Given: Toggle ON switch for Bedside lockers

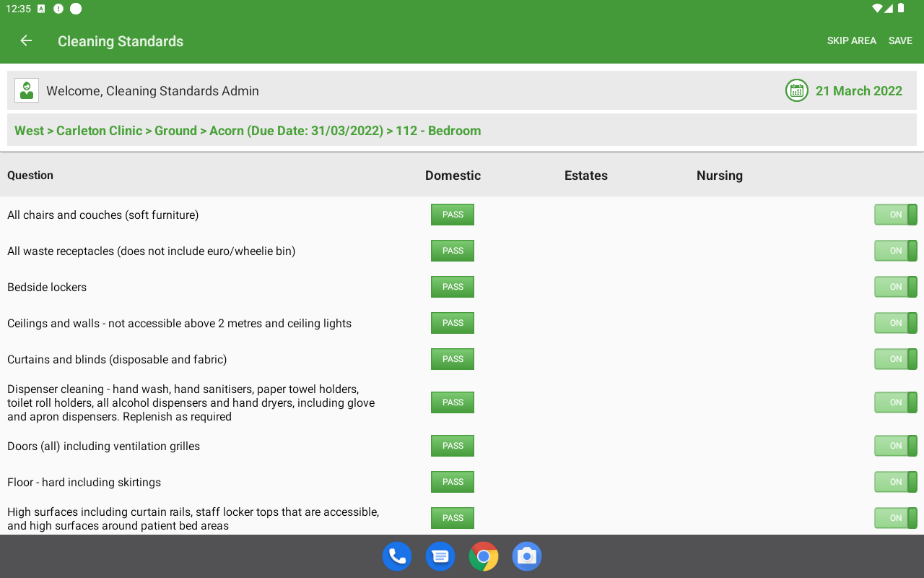Looking at the screenshot, I should [896, 287].
